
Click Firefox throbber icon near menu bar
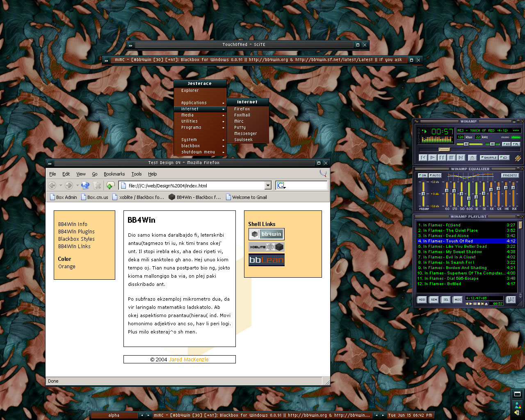[x=323, y=173]
